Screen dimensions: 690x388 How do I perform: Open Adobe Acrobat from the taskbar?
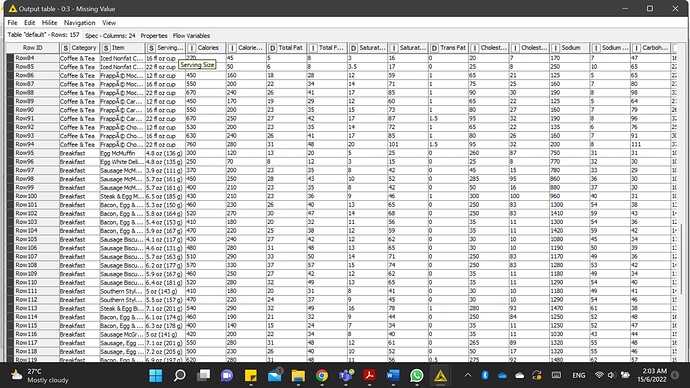point(370,375)
